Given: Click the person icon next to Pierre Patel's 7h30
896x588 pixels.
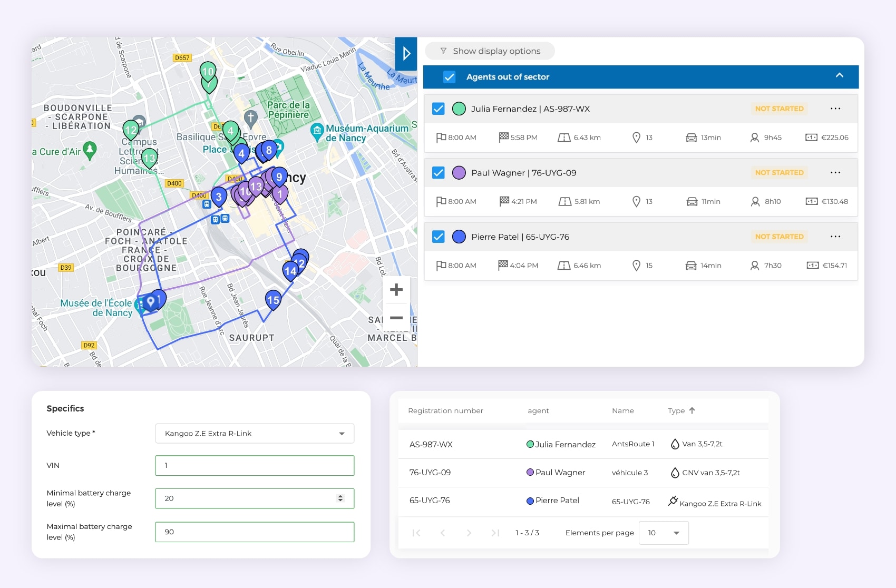Looking at the screenshot, I should pyautogui.click(x=754, y=265).
